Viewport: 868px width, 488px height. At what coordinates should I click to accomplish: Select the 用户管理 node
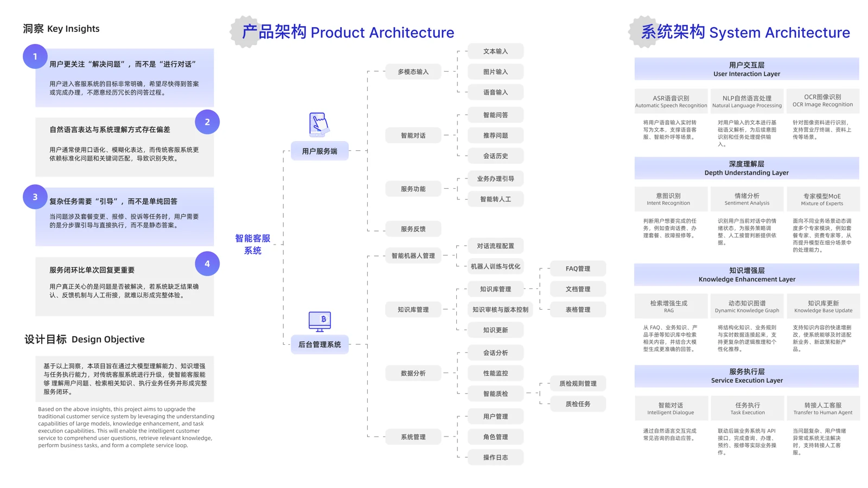[495, 416]
